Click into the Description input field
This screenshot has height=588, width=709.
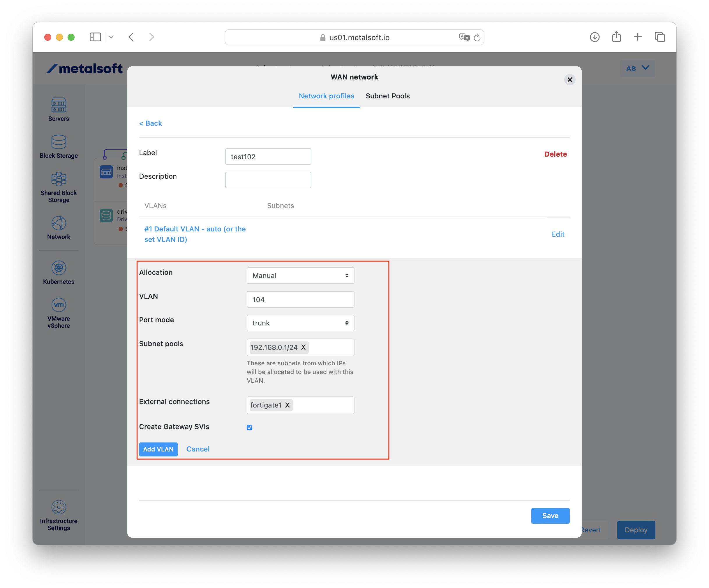(268, 180)
